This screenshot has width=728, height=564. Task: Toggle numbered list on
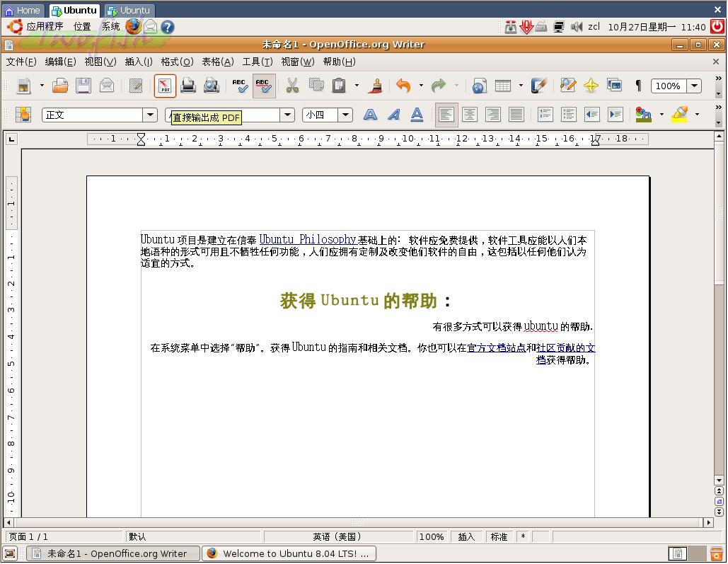tap(545, 115)
